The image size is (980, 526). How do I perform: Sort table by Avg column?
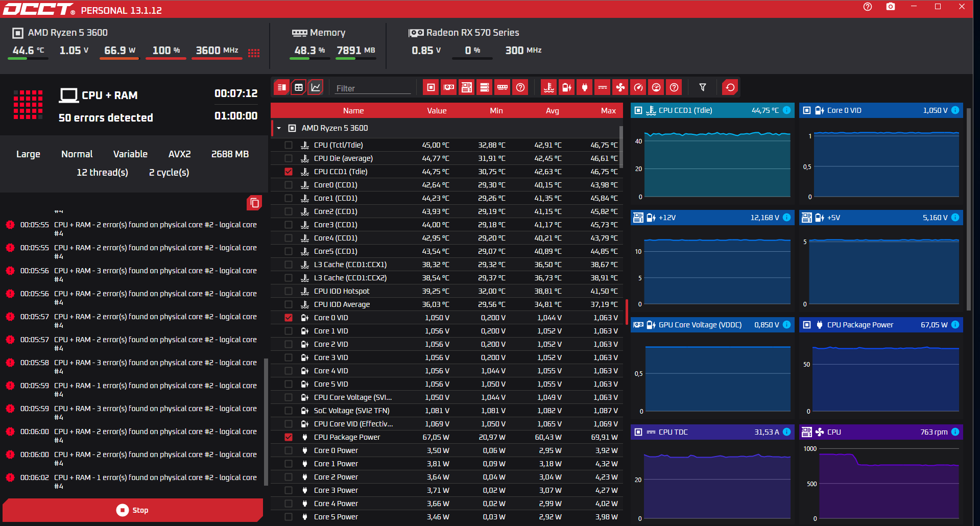[x=553, y=111]
